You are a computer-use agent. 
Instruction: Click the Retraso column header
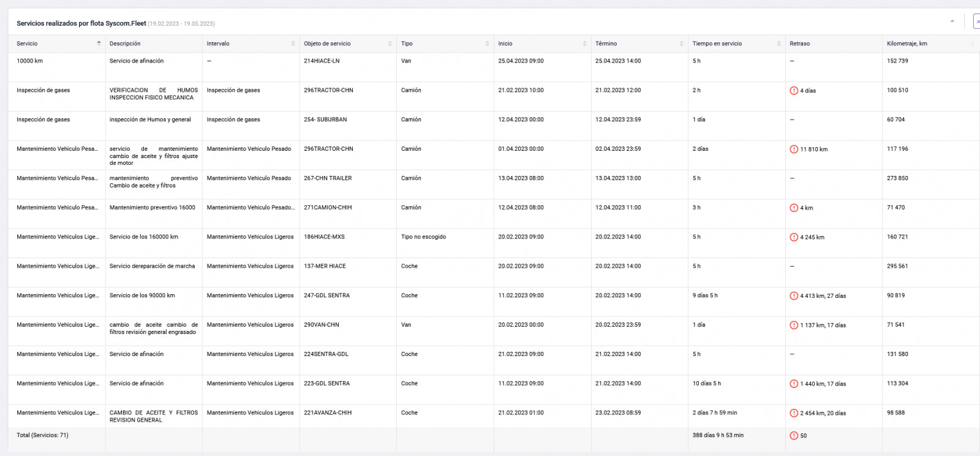coord(799,44)
